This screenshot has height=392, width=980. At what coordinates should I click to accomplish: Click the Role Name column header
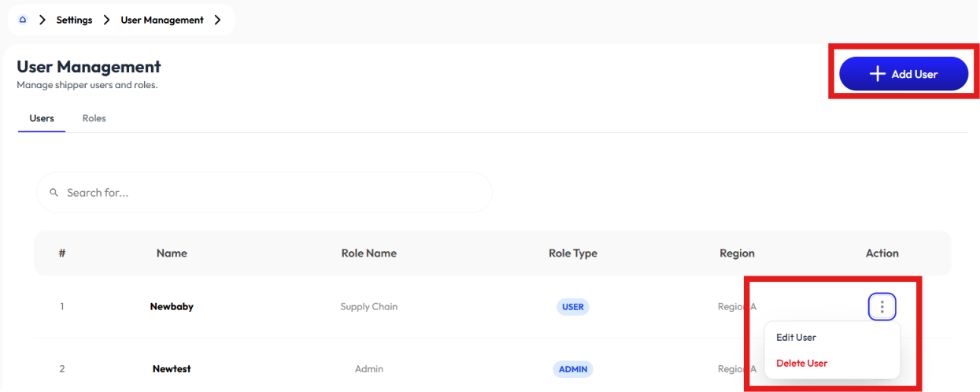point(368,253)
